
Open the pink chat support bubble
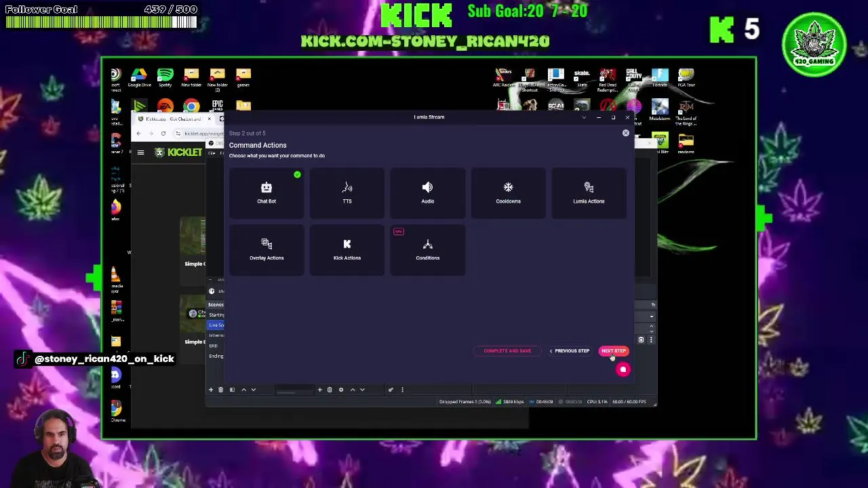pos(623,369)
